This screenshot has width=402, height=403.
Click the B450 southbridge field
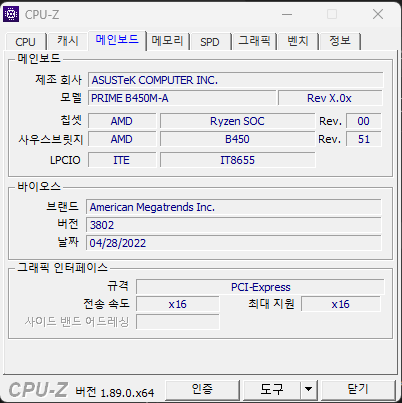click(237, 139)
